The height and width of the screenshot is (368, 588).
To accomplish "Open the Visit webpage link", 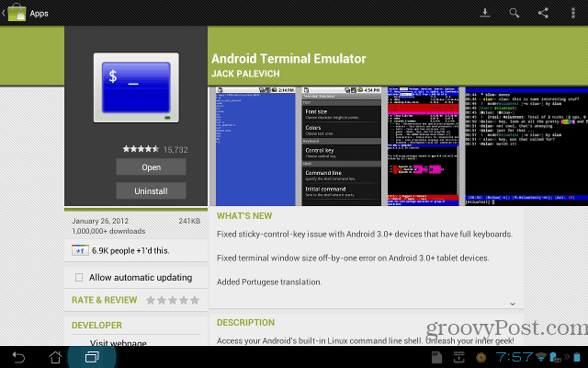I will pos(119,342).
